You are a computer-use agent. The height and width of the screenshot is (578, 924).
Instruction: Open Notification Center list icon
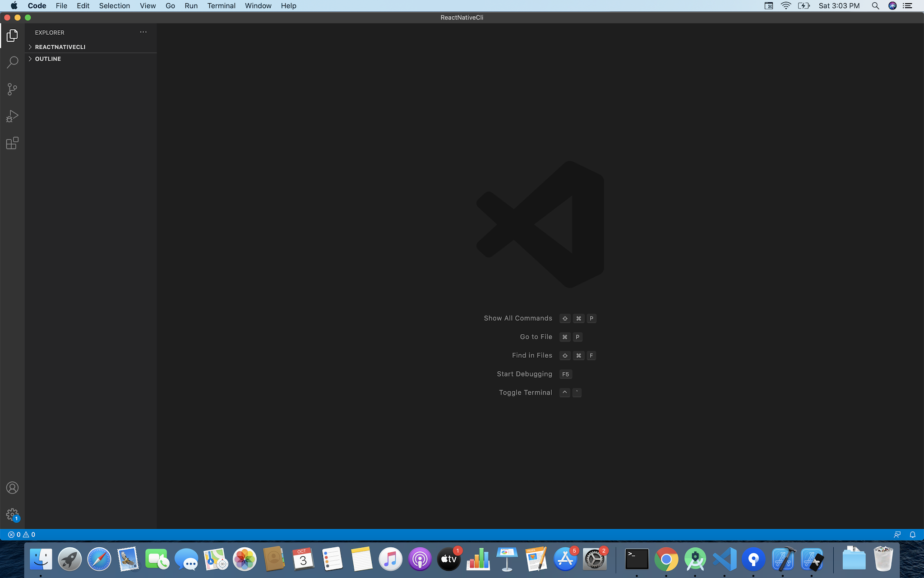pos(908,6)
